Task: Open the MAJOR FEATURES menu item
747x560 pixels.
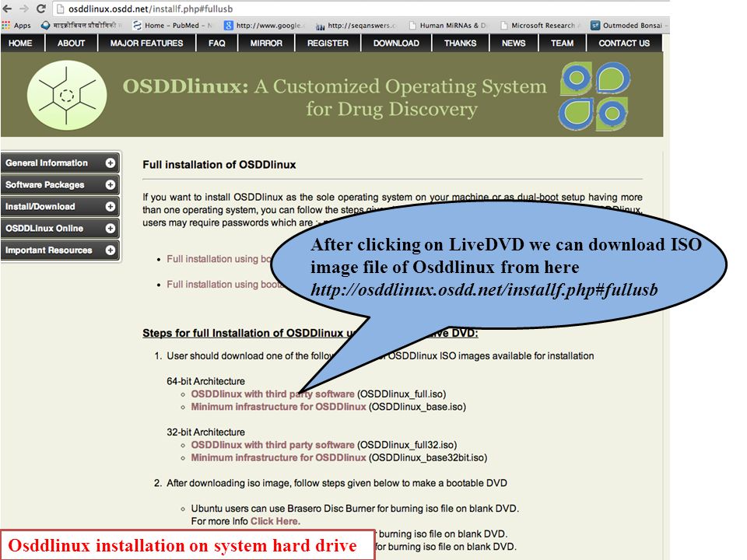Action: pyautogui.click(x=147, y=43)
